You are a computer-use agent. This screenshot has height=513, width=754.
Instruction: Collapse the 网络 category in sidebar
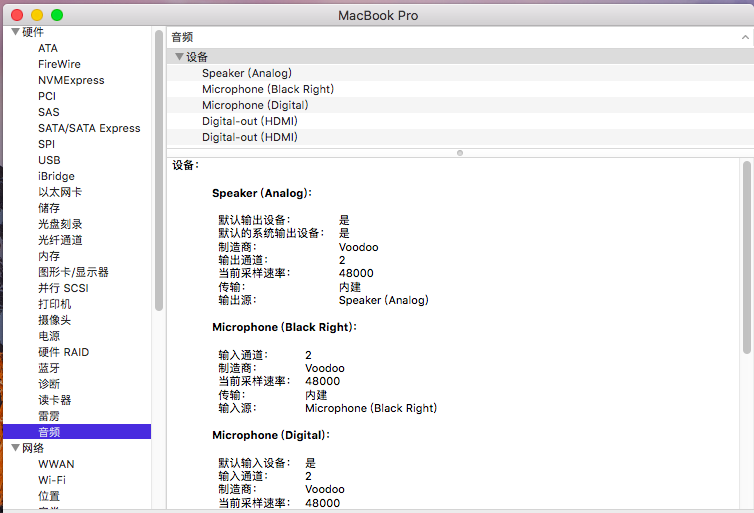(15, 448)
